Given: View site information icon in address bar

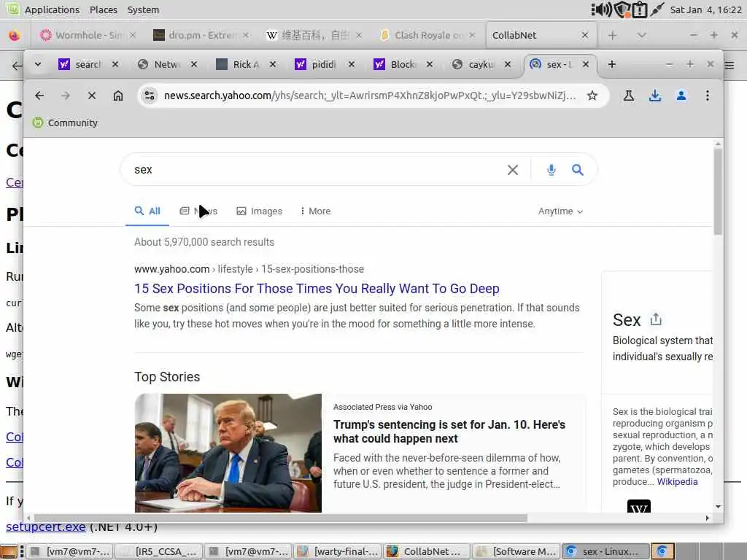Looking at the screenshot, I should click(x=150, y=96).
